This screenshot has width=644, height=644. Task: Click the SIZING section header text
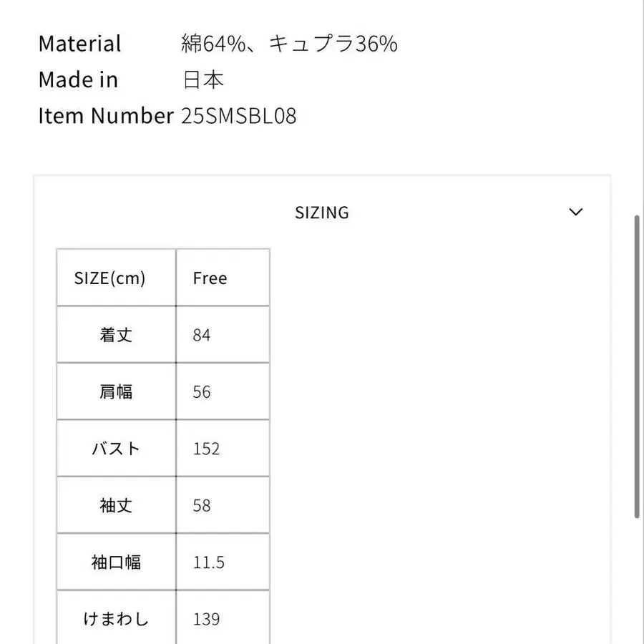pyautogui.click(x=322, y=213)
